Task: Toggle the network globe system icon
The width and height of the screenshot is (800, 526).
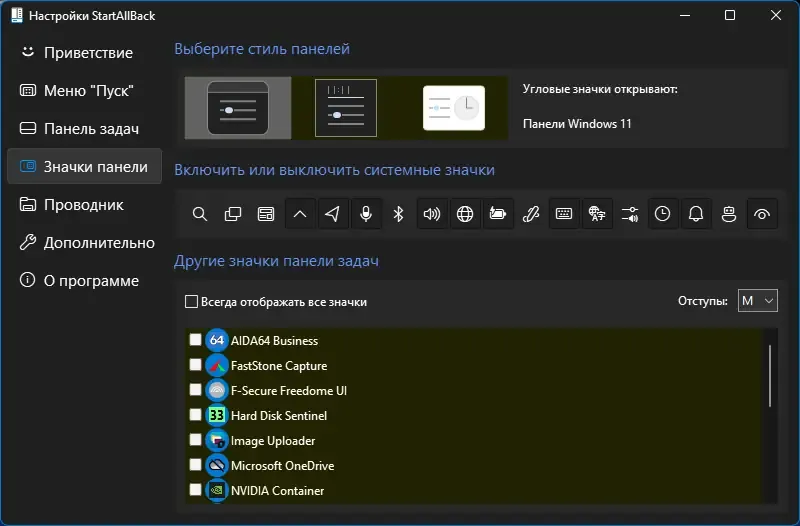Action: (465, 214)
